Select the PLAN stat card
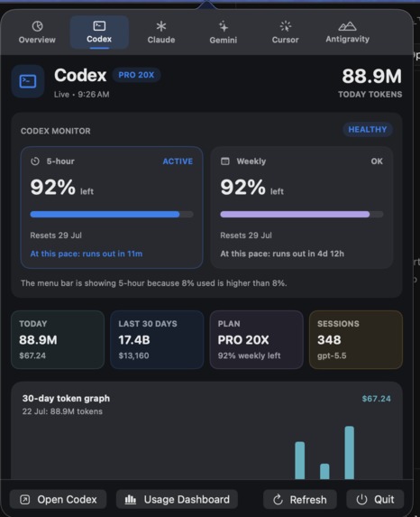The width and height of the screenshot is (420, 517). point(256,339)
